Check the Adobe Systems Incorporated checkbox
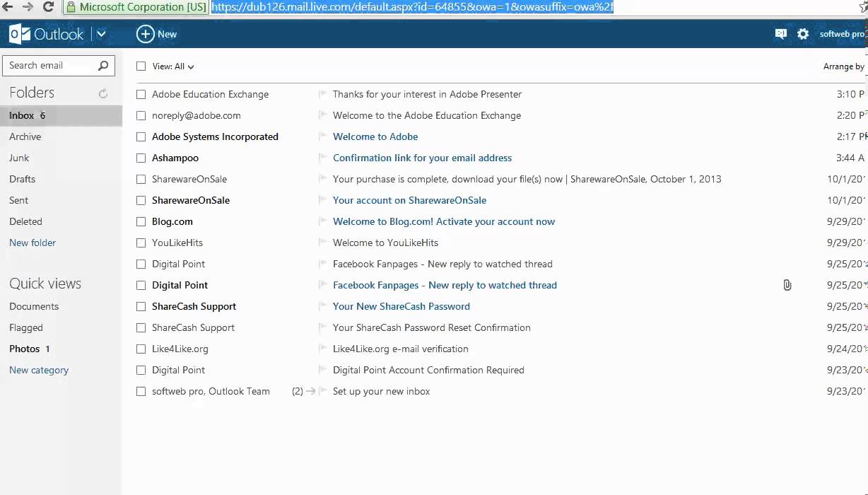868x495 pixels. click(141, 136)
